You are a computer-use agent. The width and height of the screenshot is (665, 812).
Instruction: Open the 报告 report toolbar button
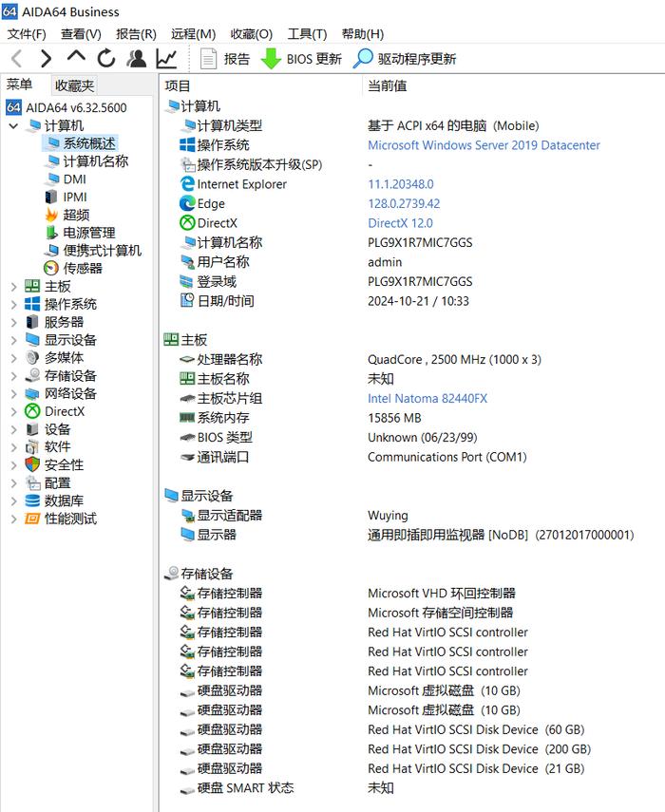pyautogui.click(x=225, y=59)
